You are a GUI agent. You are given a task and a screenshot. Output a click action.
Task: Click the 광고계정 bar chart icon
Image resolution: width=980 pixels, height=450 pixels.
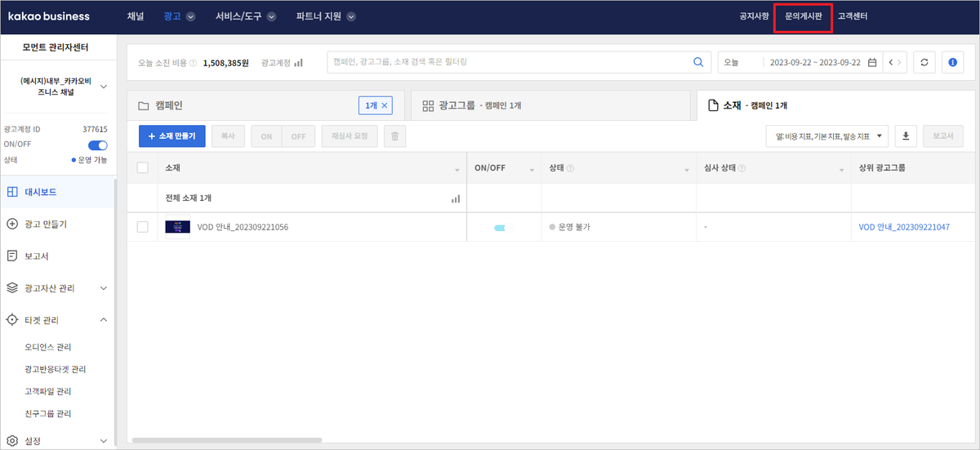[298, 62]
